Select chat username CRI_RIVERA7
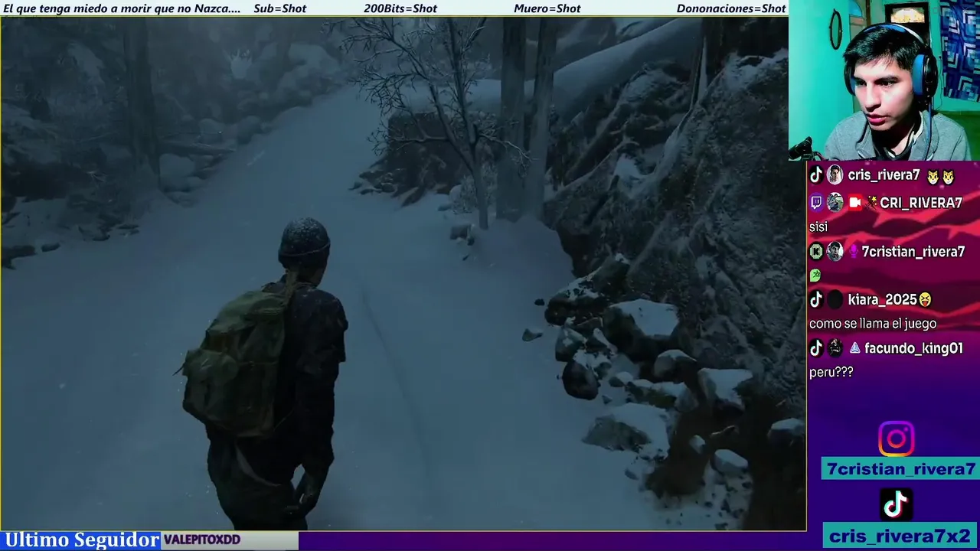 click(921, 203)
